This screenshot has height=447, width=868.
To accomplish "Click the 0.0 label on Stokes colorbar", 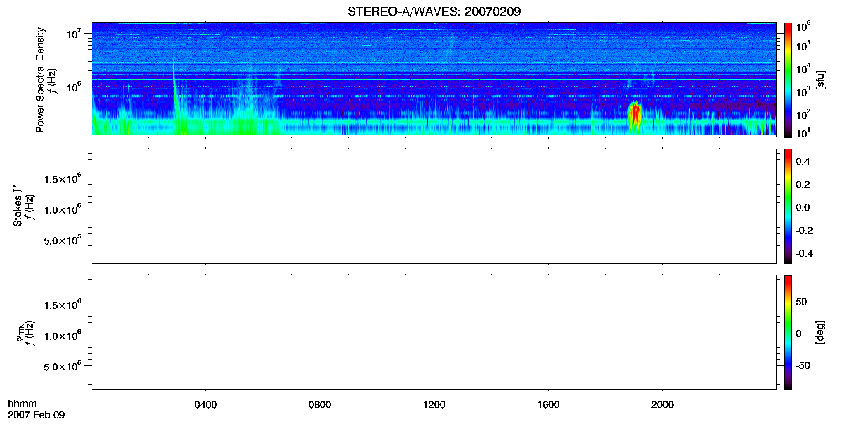I will coord(803,208).
